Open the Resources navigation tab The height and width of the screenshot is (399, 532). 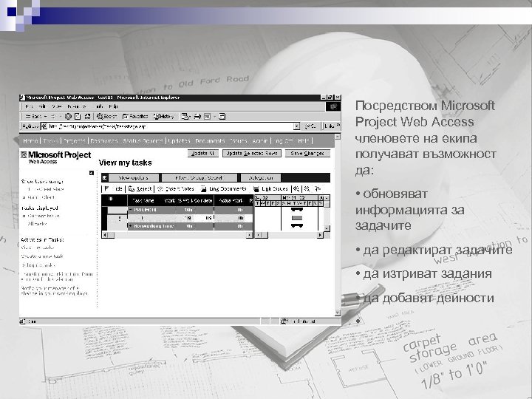click(x=104, y=141)
